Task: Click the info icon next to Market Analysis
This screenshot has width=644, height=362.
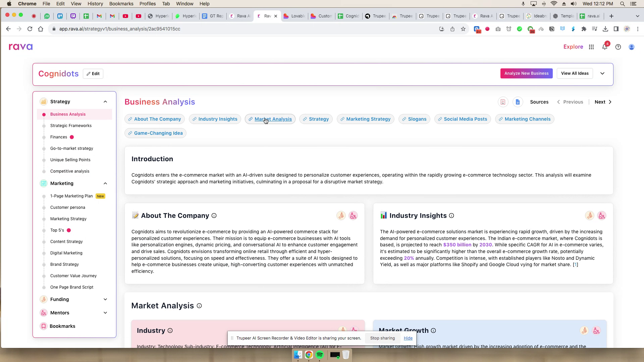Action: (199, 306)
